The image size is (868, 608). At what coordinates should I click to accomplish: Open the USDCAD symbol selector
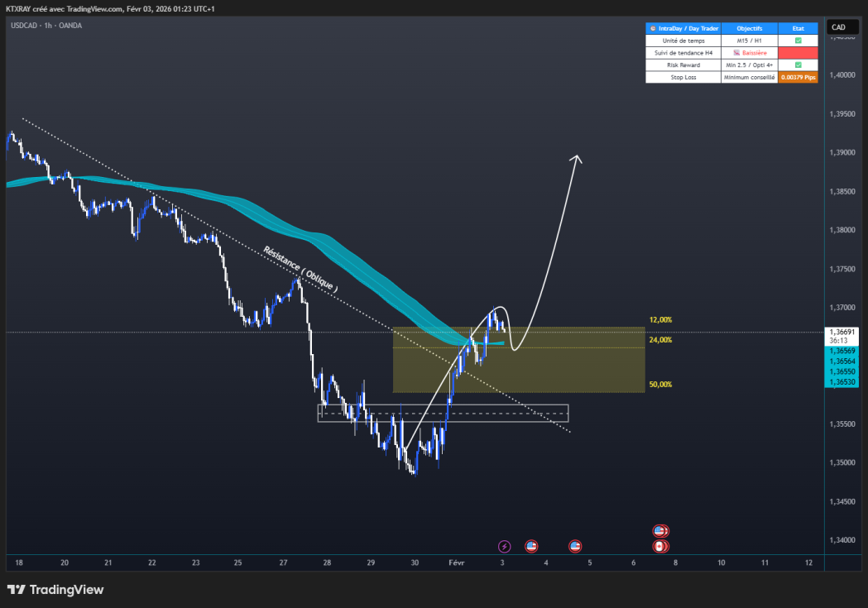[x=22, y=25]
